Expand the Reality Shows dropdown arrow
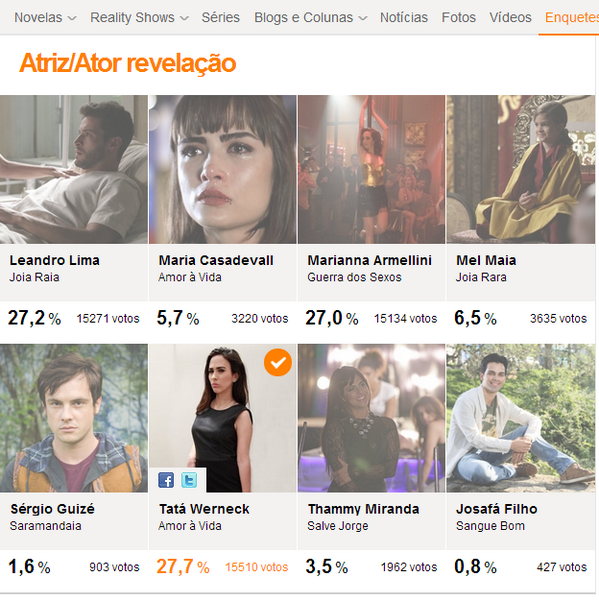Image resolution: width=599 pixels, height=601 pixels. pyautogui.click(x=184, y=18)
